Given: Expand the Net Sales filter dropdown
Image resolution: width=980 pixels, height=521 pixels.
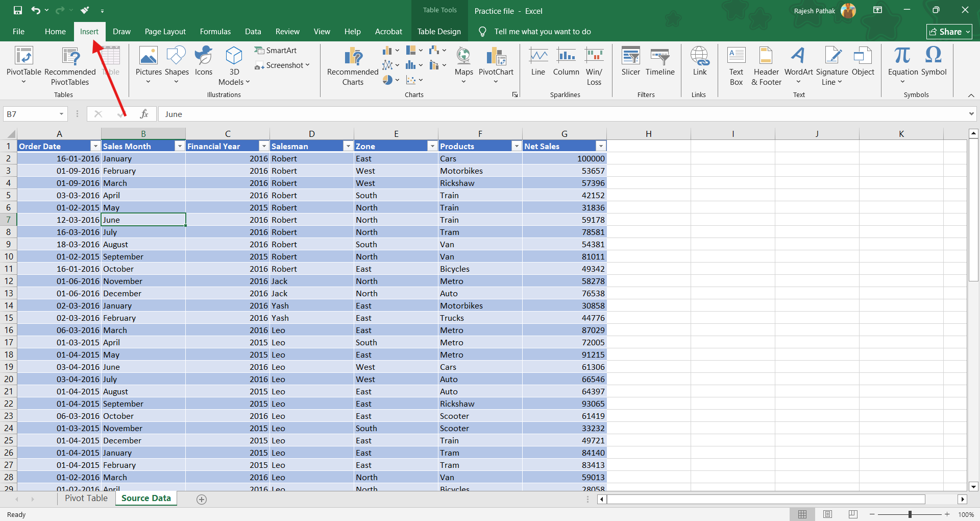Looking at the screenshot, I should coord(601,146).
